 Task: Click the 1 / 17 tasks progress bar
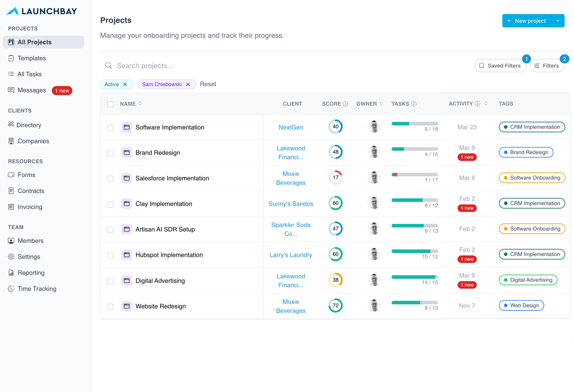[415, 175]
